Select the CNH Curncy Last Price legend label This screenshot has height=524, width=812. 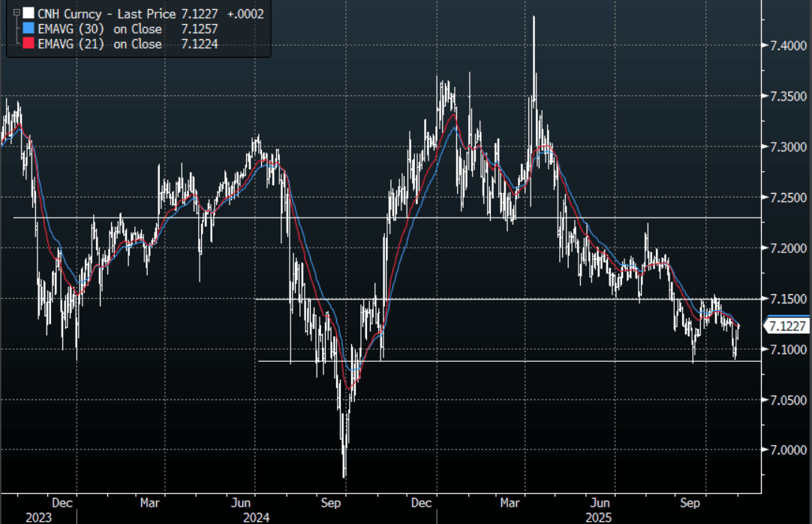(107, 14)
